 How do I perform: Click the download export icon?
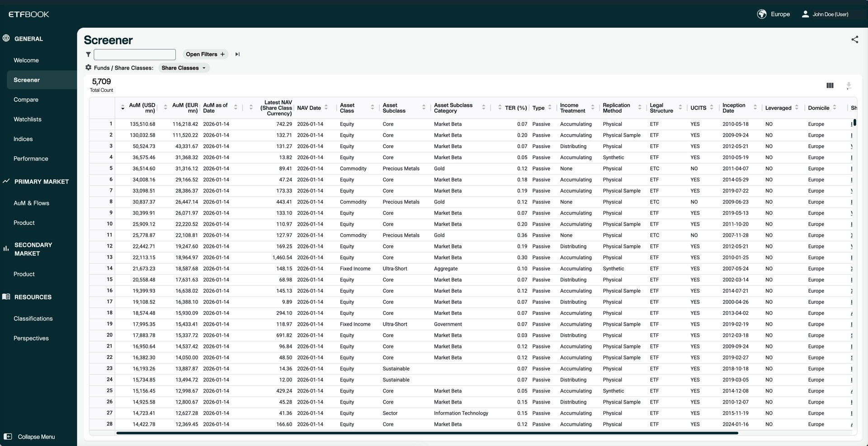(x=849, y=85)
